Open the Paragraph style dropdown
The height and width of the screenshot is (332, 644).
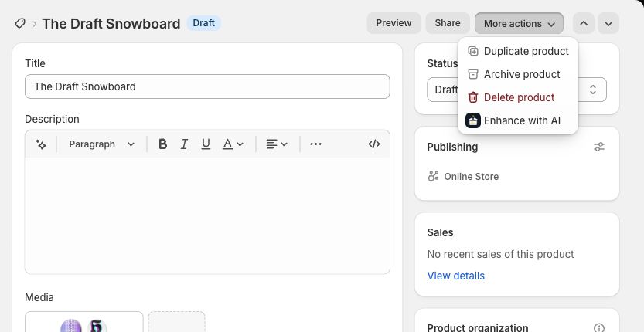101,144
